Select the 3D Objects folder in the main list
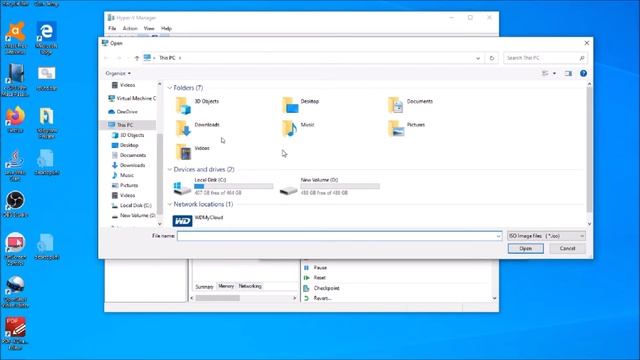Screen dimensions: 640x360 tap(198, 105)
